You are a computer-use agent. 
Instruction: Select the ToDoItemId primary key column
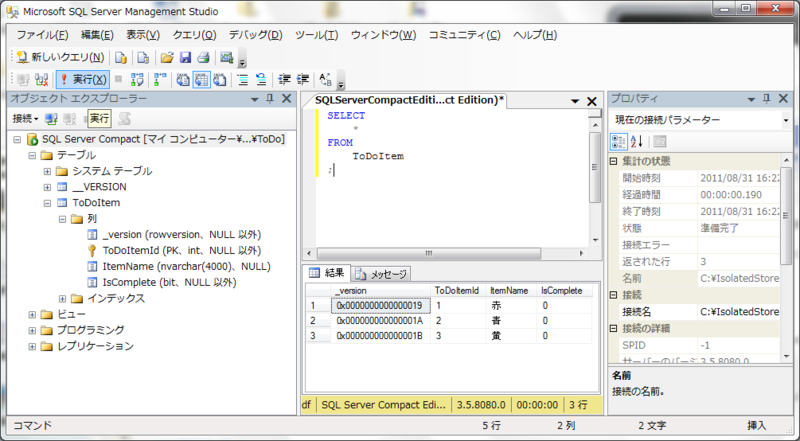click(x=182, y=251)
